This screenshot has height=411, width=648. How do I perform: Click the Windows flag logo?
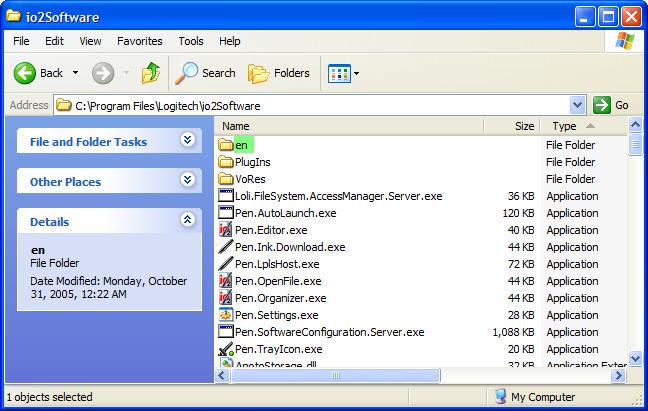click(x=625, y=41)
